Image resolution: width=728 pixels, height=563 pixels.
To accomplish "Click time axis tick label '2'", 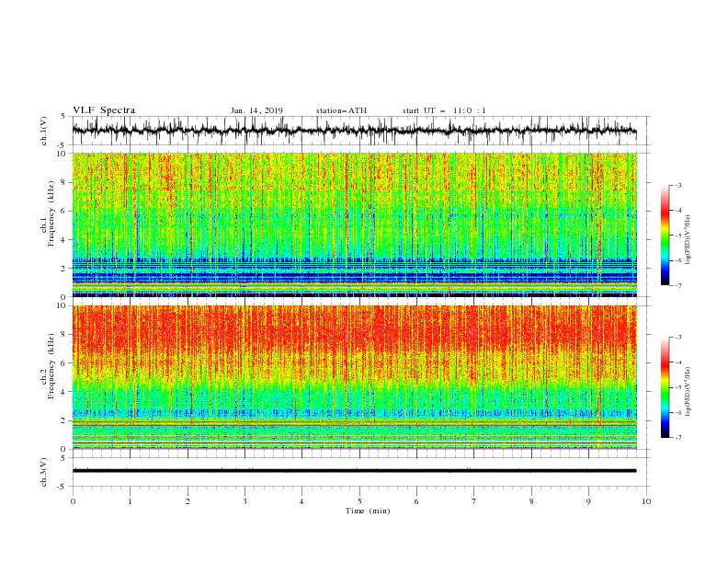I will [x=188, y=501].
